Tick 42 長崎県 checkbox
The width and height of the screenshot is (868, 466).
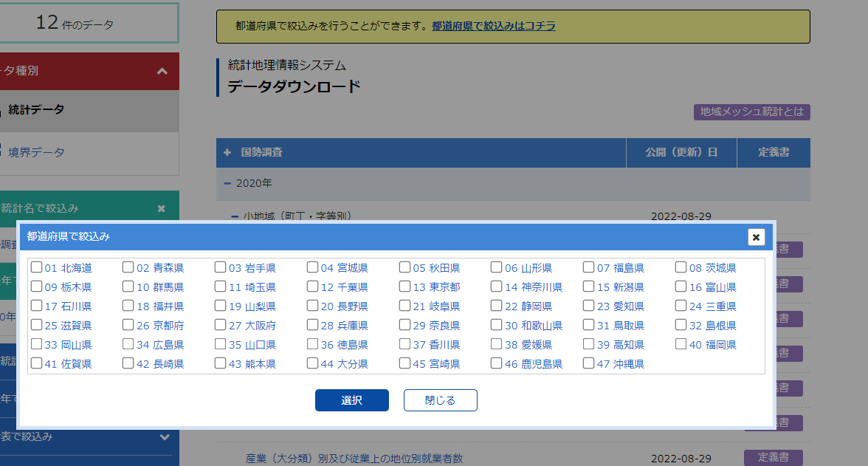(128, 363)
